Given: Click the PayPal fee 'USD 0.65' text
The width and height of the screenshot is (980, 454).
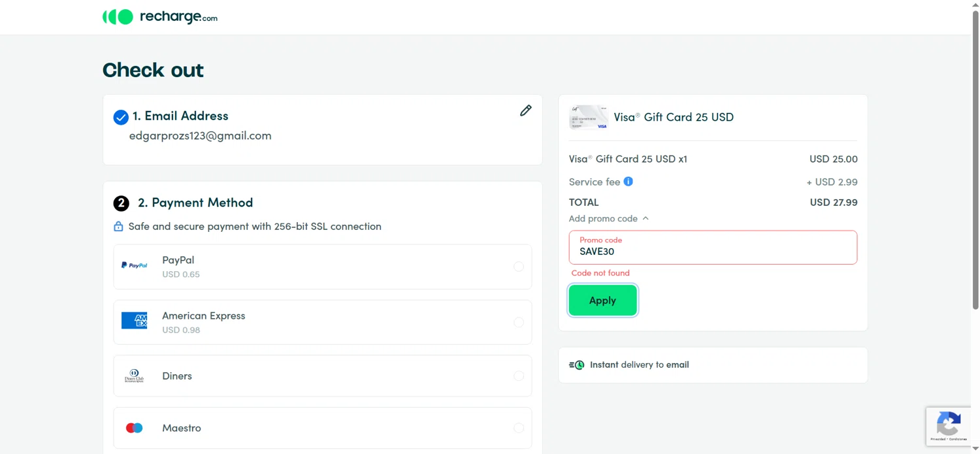Looking at the screenshot, I should pyautogui.click(x=181, y=274).
